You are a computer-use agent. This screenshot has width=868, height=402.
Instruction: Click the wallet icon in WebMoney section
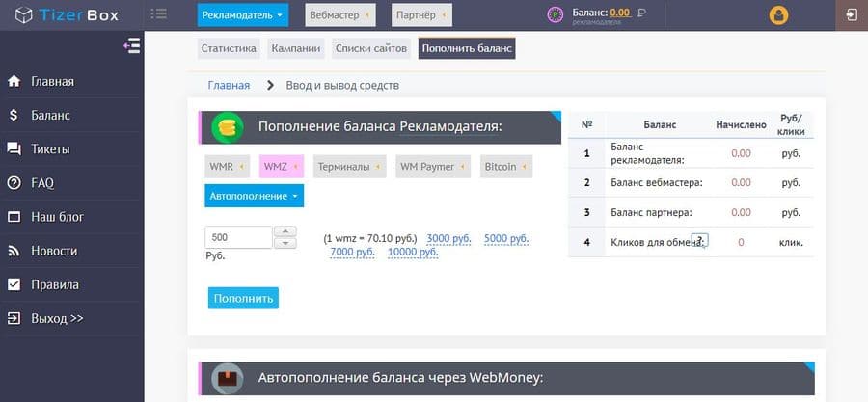(x=227, y=379)
